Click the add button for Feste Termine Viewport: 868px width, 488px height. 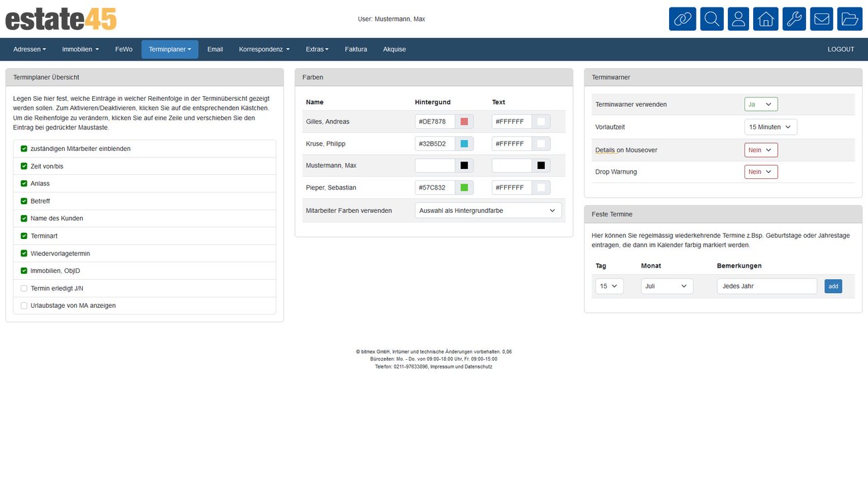pos(833,286)
